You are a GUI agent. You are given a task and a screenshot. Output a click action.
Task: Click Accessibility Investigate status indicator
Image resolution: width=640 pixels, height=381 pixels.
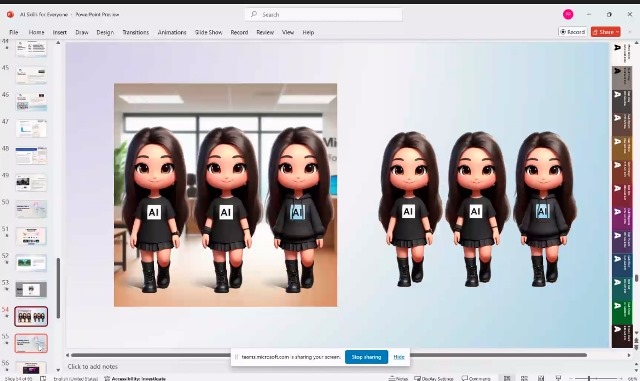(x=135, y=379)
